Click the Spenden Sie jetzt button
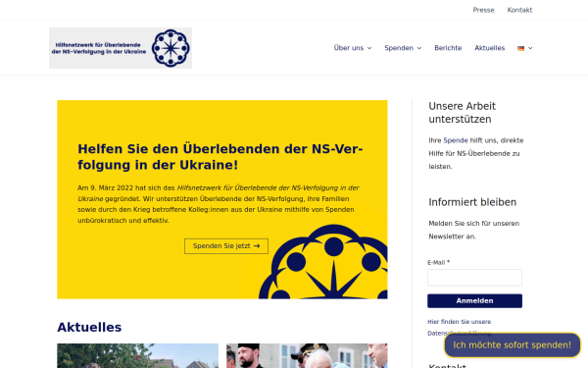588x368 pixels. 226,246
